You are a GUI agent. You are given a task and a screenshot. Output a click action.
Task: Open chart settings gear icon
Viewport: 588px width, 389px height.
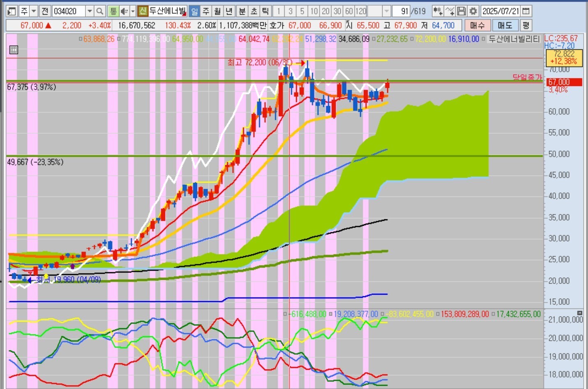473,11
